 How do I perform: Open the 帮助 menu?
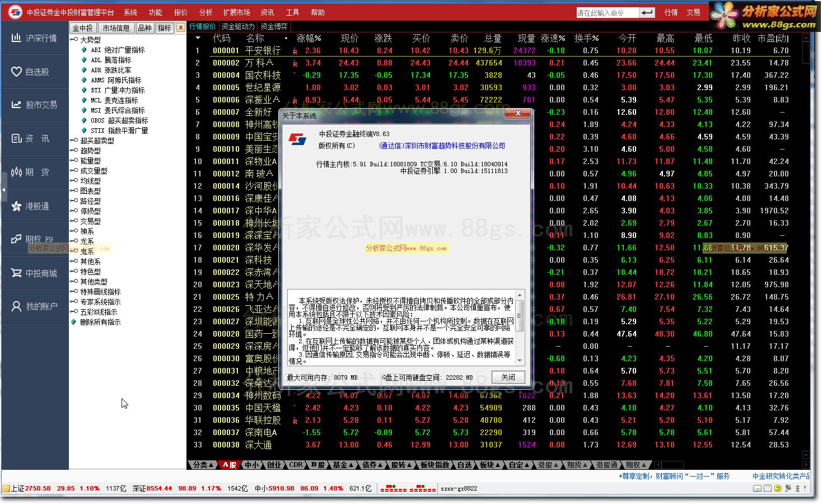pos(317,12)
